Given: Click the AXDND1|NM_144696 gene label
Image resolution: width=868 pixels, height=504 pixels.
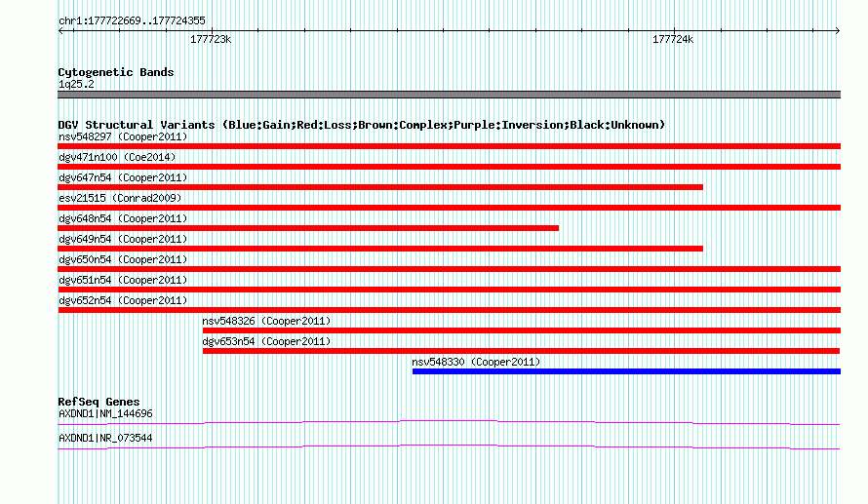Looking at the screenshot, I should click(105, 413).
